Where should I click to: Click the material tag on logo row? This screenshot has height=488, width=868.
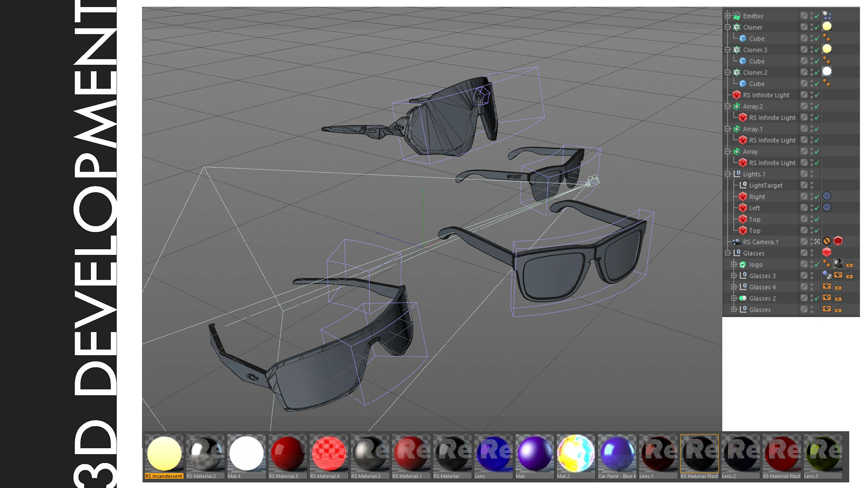(x=838, y=263)
